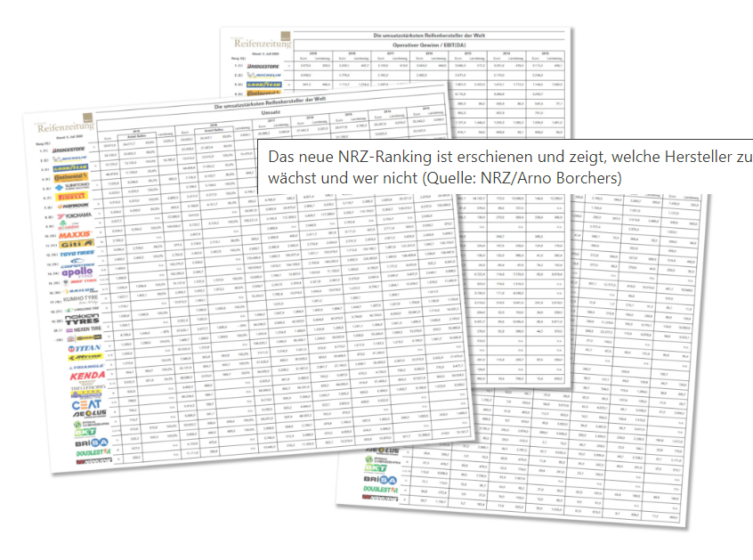Screen dimensions: 753x560
Task: Click the BKT logo on the bottom-right sheet
Action: pyautogui.click(x=376, y=468)
